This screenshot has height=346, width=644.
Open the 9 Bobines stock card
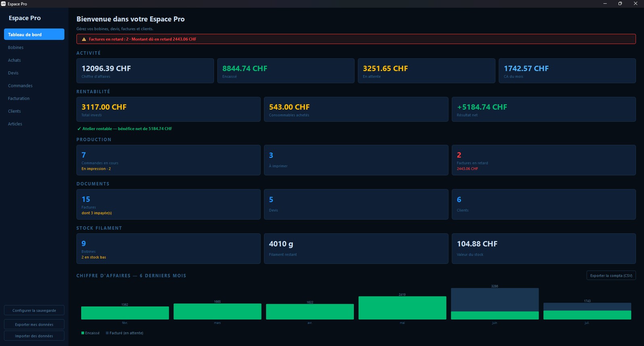[168, 249]
